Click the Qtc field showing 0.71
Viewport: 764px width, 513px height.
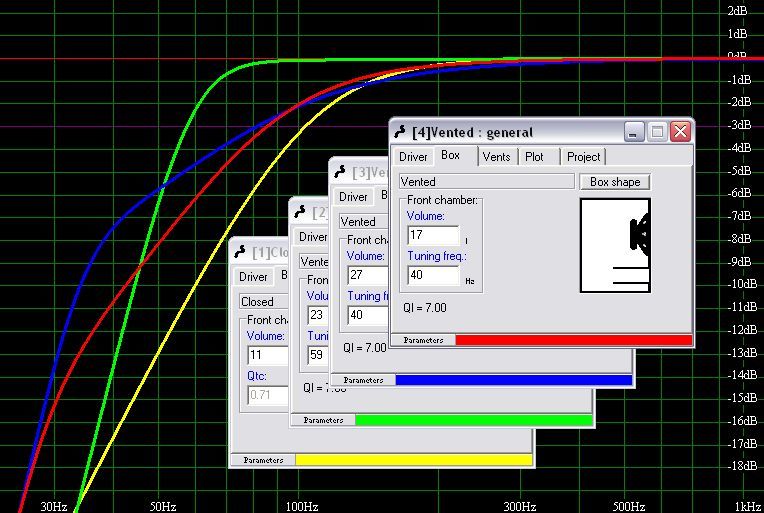268,395
